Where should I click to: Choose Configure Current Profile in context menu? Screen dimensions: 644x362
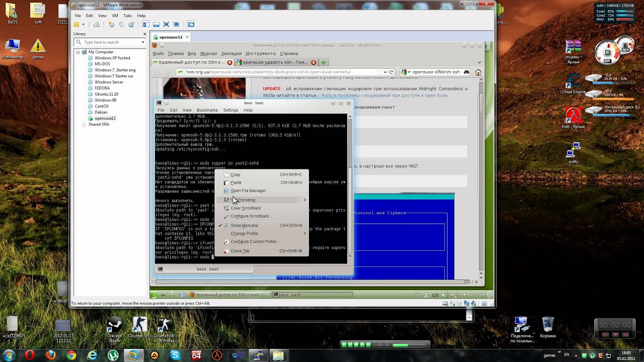coord(262,241)
